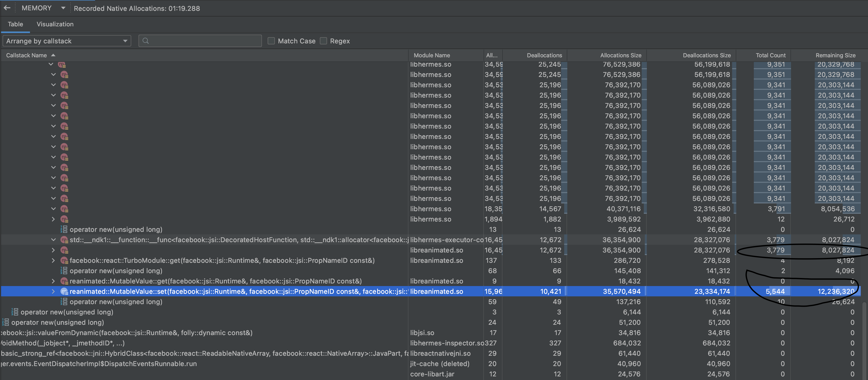Expand the TurboModule::get row
868x380 pixels.
click(53, 260)
